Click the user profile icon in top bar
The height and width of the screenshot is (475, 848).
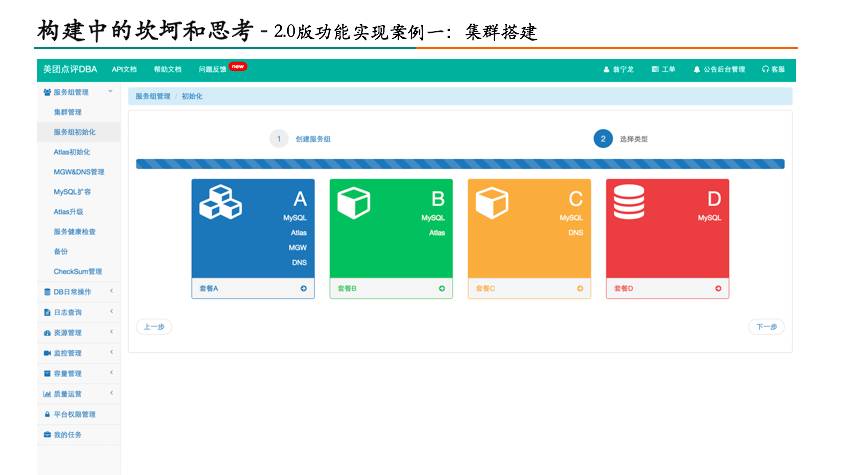click(606, 69)
